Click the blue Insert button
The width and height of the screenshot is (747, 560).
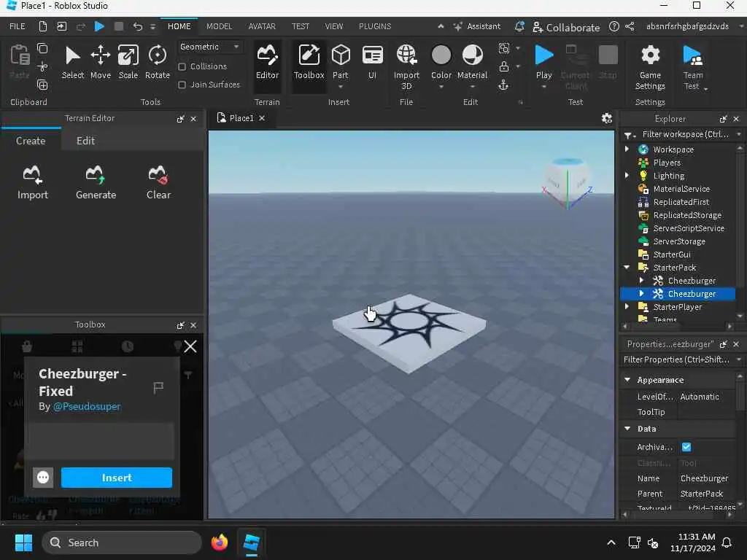(116, 477)
